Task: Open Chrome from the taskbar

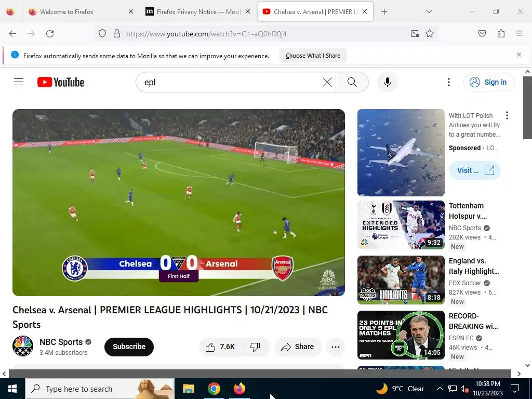Action: [x=214, y=389]
